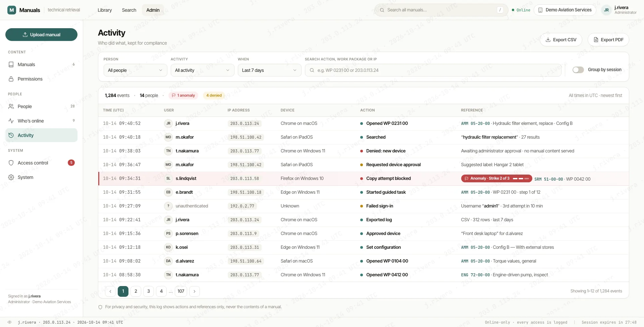Click the Upload manual button
This screenshot has height=327, width=644.
41,35
